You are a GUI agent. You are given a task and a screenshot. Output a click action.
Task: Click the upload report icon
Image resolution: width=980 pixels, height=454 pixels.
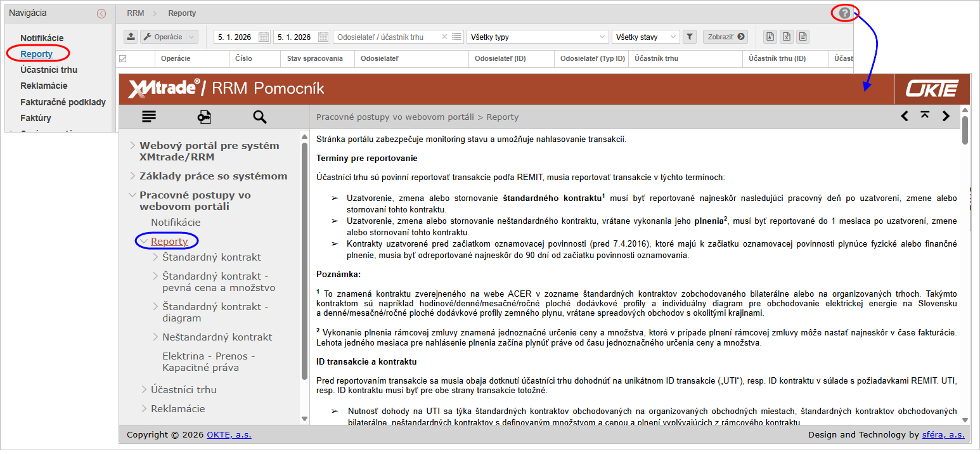pyautogui.click(x=131, y=37)
